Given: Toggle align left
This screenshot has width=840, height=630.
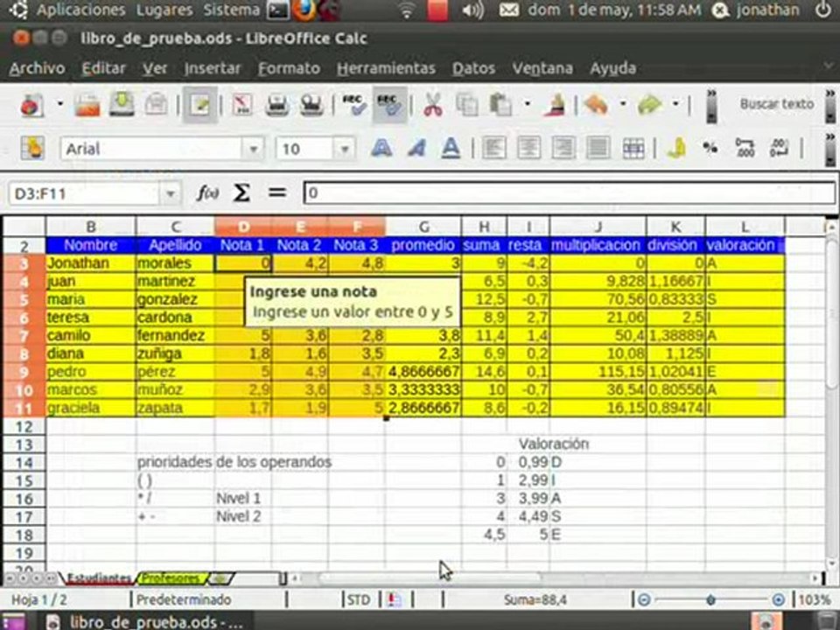Looking at the screenshot, I should (x=493, y=149).
